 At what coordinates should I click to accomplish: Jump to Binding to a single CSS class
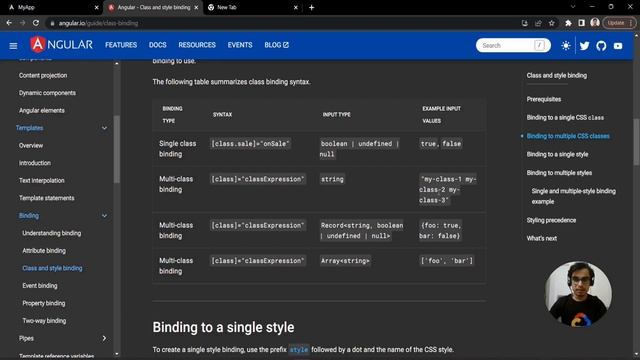565,118
